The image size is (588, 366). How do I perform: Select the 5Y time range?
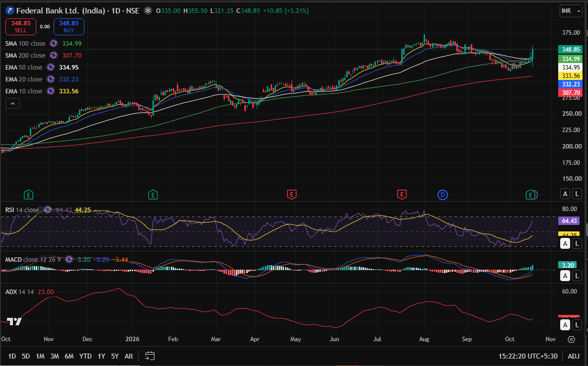coord(115,356)
